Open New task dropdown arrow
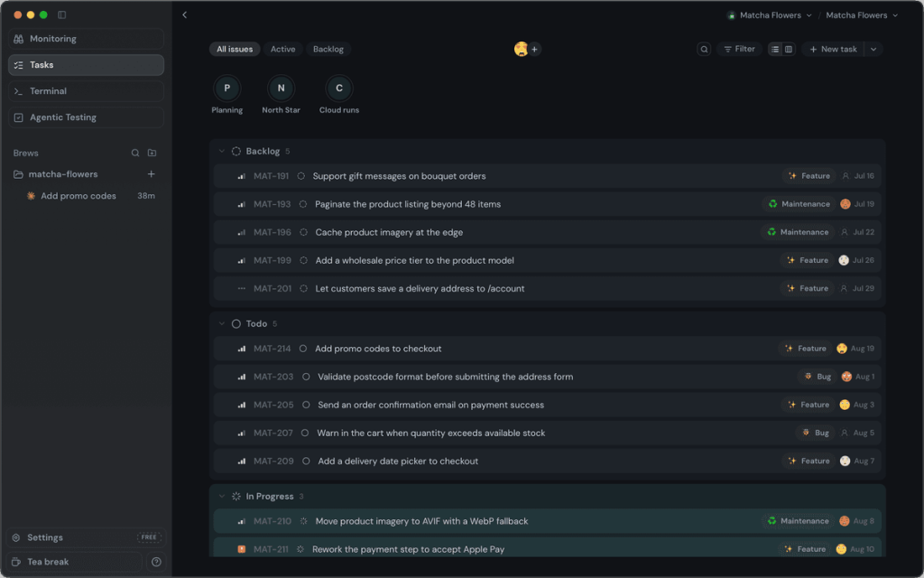Image resolution: width=924 pixels, height=578 pixels. [x=873, y=49]
